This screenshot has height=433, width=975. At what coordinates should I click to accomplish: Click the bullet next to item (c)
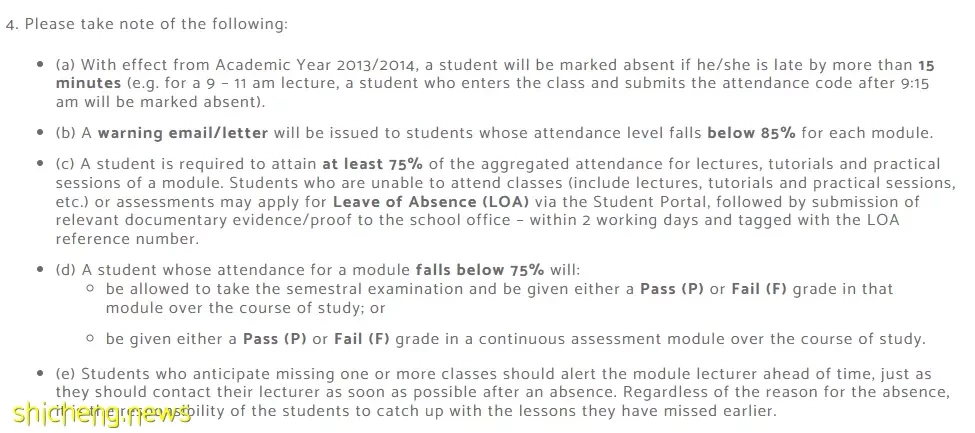pos(40,164)
